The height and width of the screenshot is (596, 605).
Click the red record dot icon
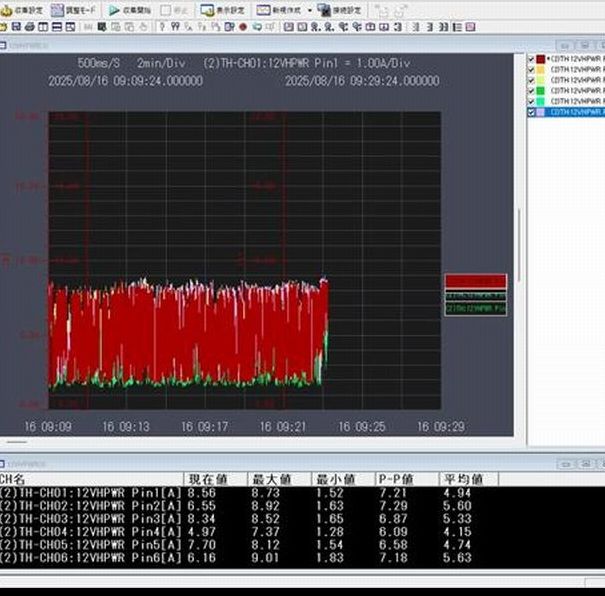[x=243, y=27]
